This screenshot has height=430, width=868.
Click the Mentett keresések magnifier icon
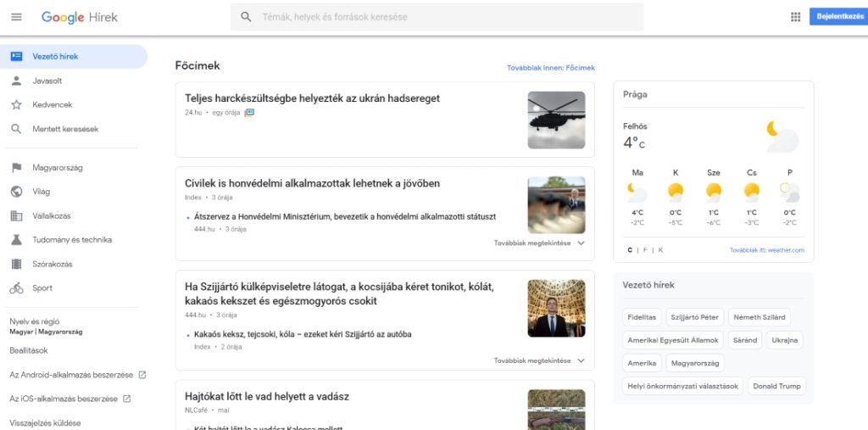pyautogui.click(x=17, y=129)
